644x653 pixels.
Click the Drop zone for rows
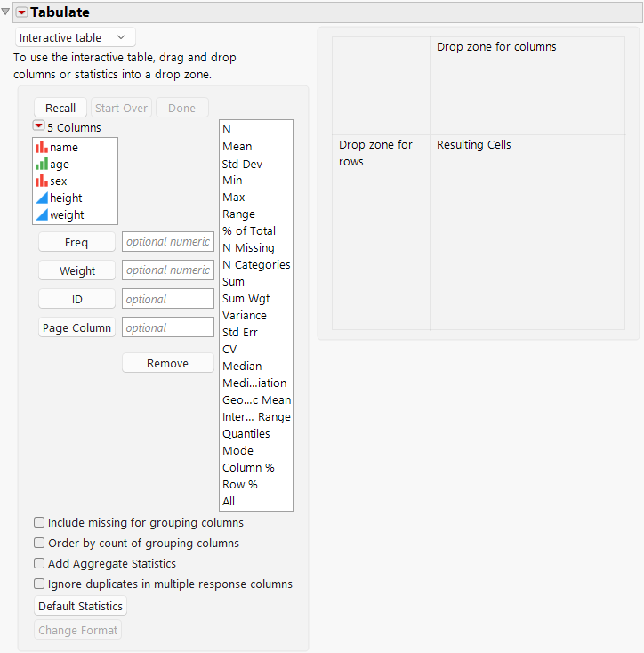(381, 232)
